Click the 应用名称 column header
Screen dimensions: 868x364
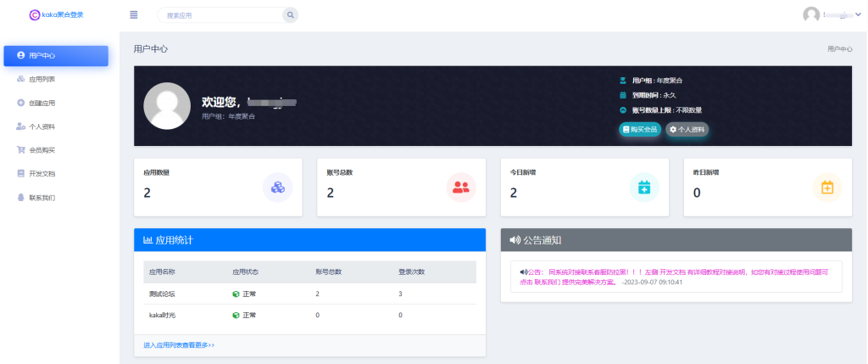(162, 272)
